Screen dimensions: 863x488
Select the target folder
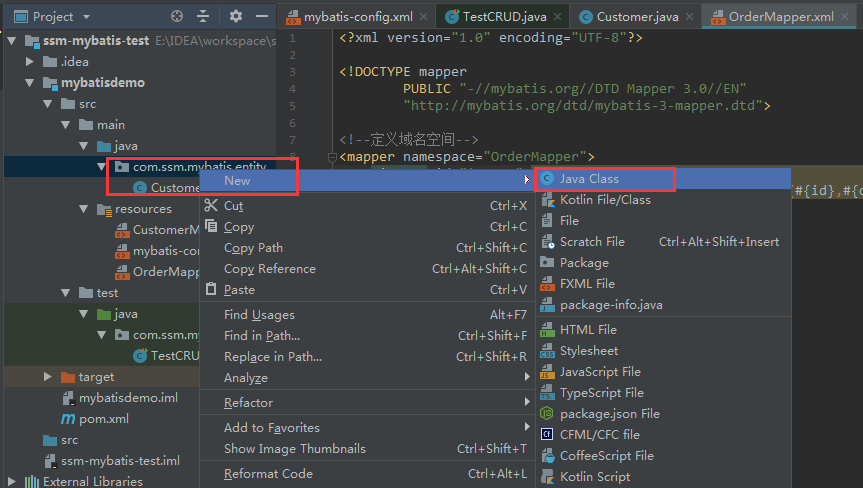point(96,377)
